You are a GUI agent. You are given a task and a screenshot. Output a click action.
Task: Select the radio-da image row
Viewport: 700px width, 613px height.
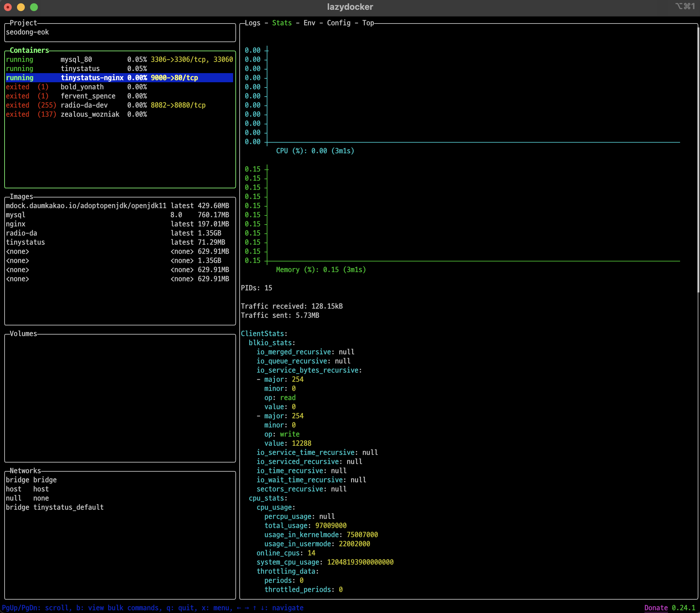click(22, 233)
